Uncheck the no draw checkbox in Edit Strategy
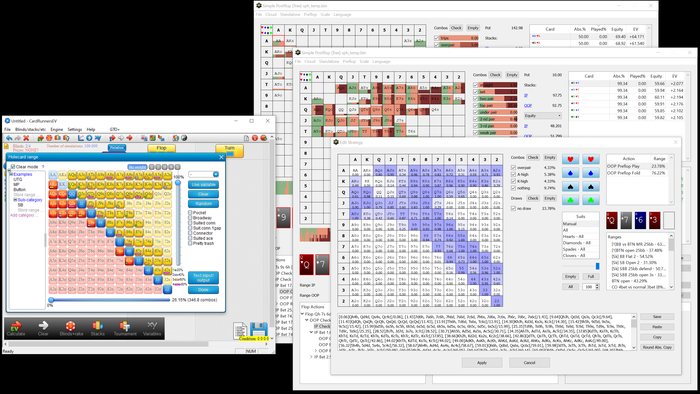 513,208
